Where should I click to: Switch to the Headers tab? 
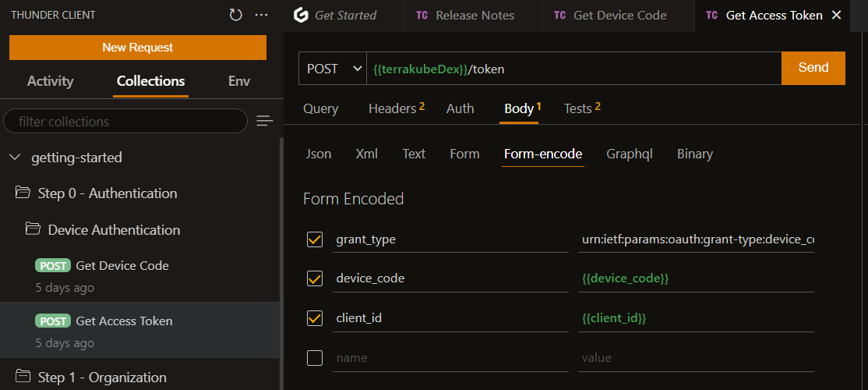(392, 108)
